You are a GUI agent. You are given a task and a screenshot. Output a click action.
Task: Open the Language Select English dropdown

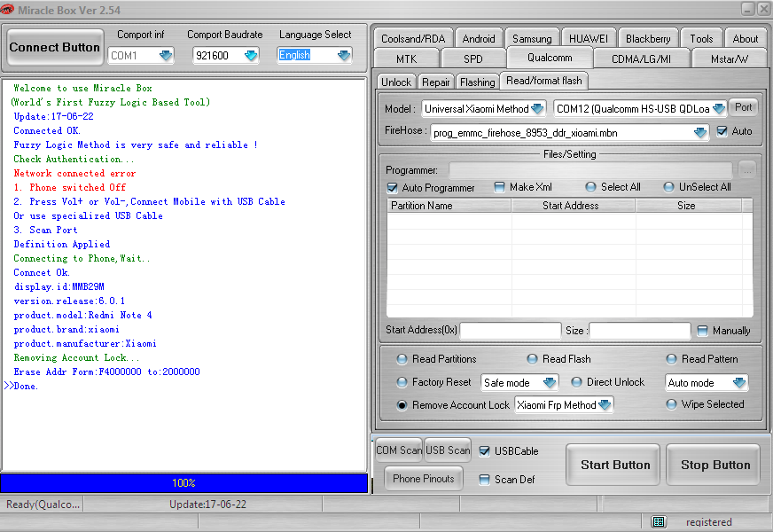344,55
